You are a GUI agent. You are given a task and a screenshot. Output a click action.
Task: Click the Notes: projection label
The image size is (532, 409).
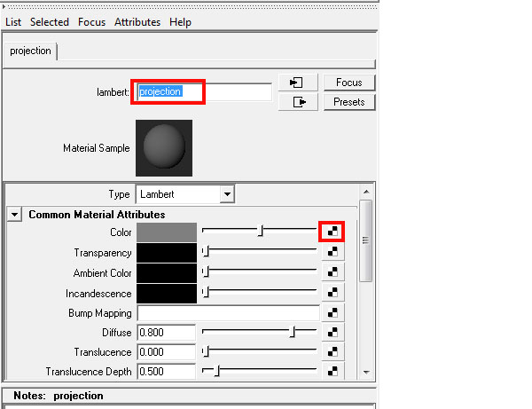[59, 396]
